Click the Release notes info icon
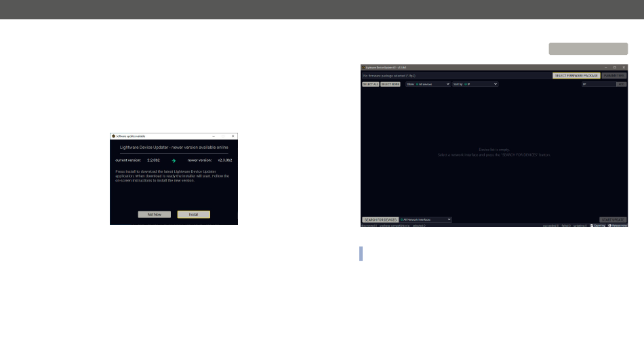This screenshot has width=644, height=361. click(610, 226)
